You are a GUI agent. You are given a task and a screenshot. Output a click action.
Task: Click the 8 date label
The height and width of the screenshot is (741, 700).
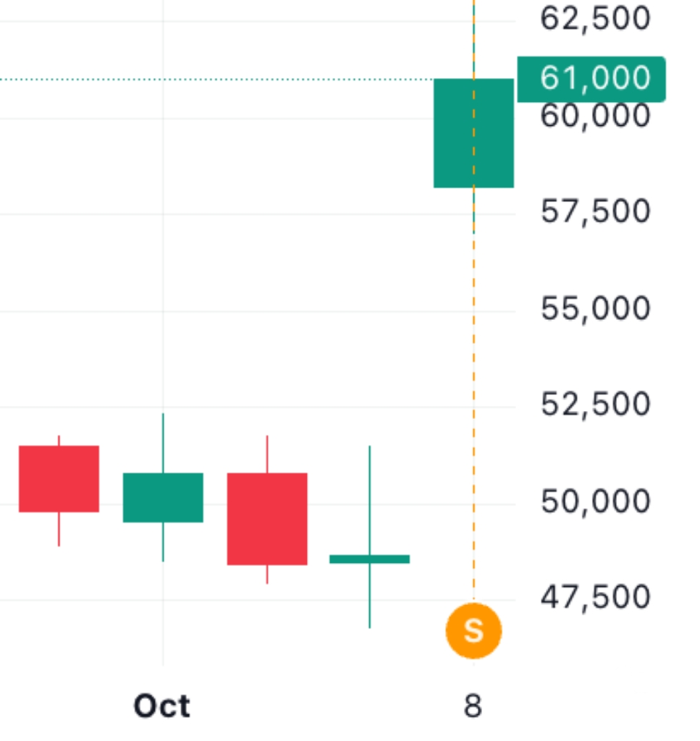[x=473, y=706]
